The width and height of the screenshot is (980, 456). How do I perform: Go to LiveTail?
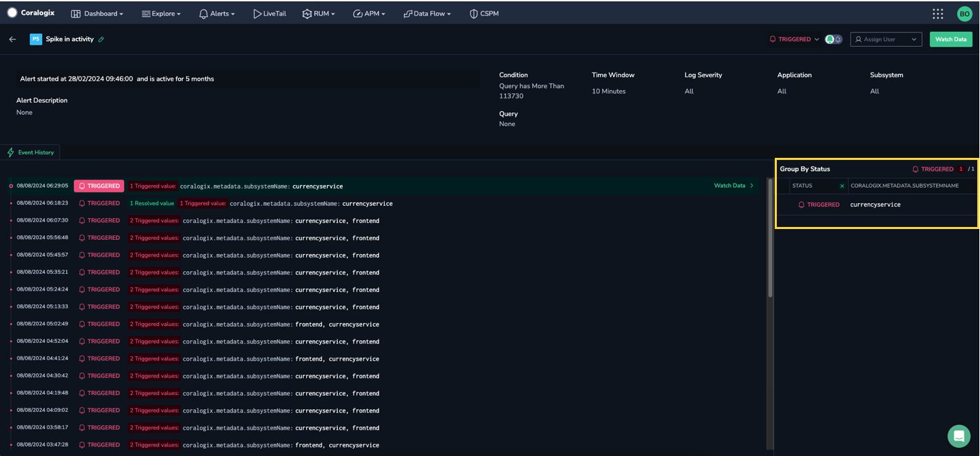270,14
